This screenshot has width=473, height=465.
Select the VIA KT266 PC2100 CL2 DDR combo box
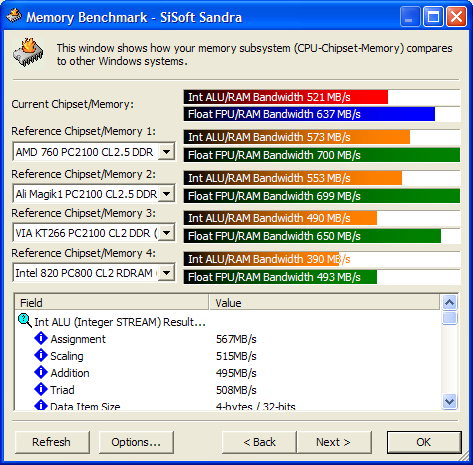(x=94, y=233)
